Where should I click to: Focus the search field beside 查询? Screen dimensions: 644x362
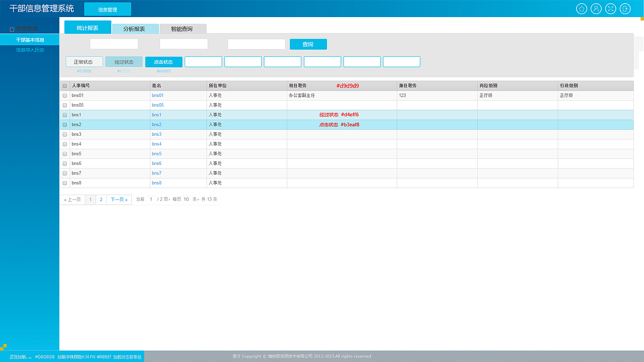(x=257, y=44)
